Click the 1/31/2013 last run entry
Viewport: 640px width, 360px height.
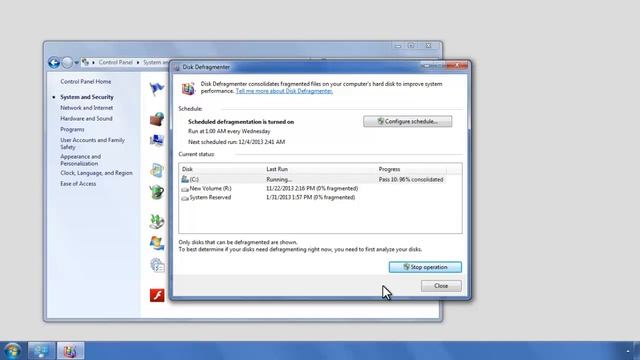click(x=310, y=198)
